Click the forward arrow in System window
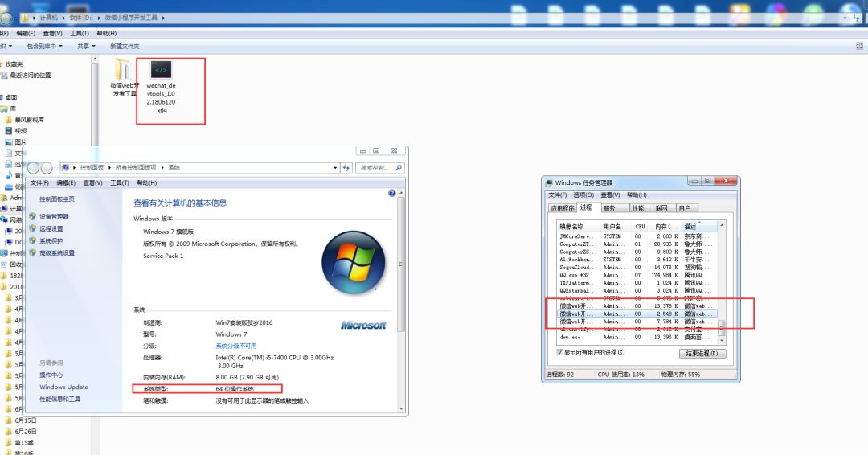The height and width of the screenshot is (455, 868). click(47, 168)
